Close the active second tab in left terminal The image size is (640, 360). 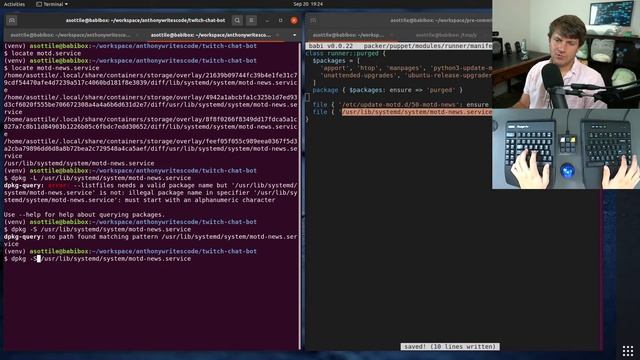(x=278, y=35)
